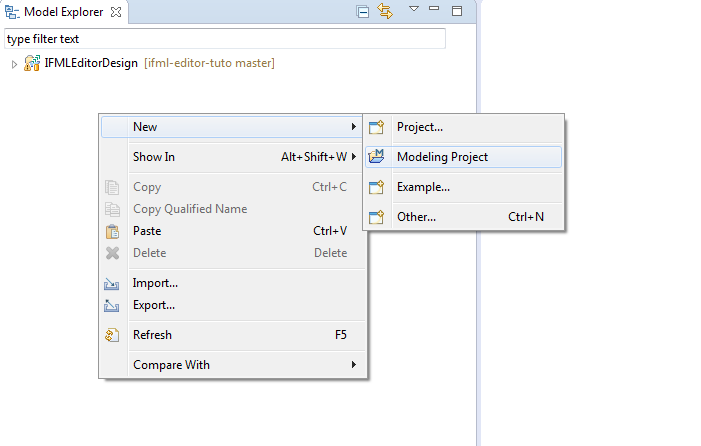The image size is (701, 446).
Task: Select the Model Explorer tab
Action: (63, 12)
